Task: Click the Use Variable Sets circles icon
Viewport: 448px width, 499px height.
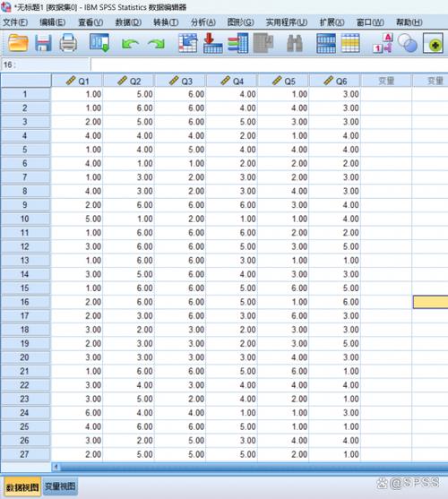Action: point(408,43)
